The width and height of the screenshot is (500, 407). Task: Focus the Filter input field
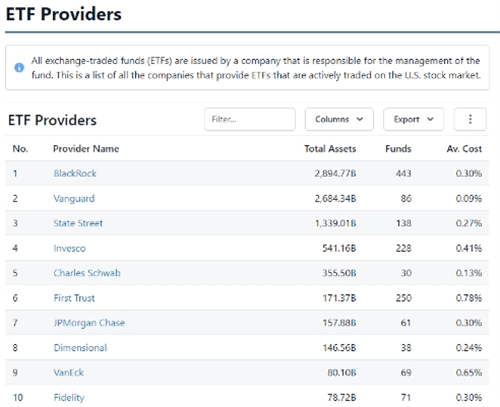click(250, 119)
